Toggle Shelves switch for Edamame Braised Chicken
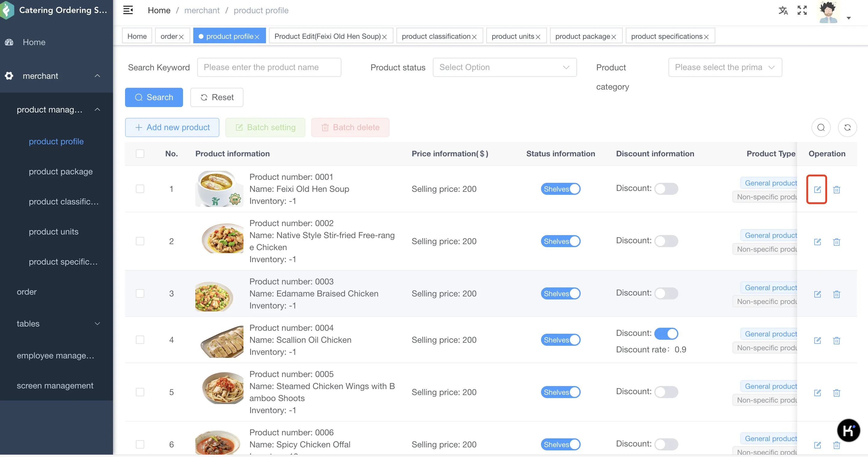Viewport: 868px width, 457px height. [560, 293]
